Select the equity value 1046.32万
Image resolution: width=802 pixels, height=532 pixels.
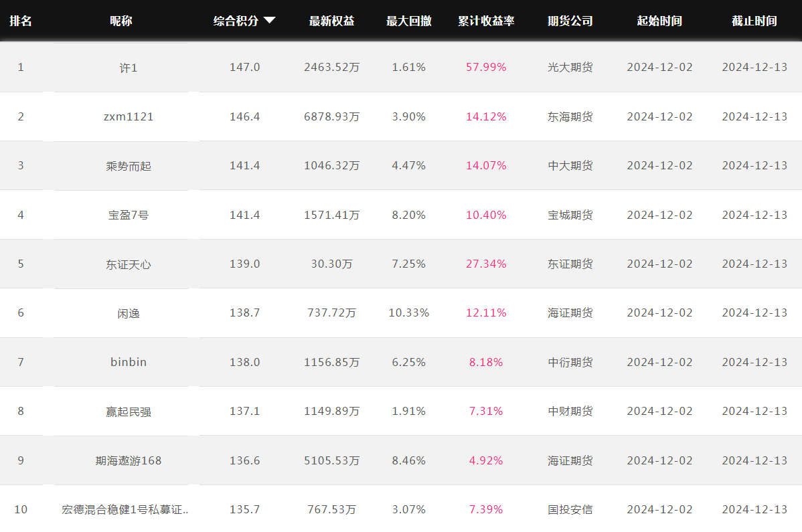(x=331, y=165)
